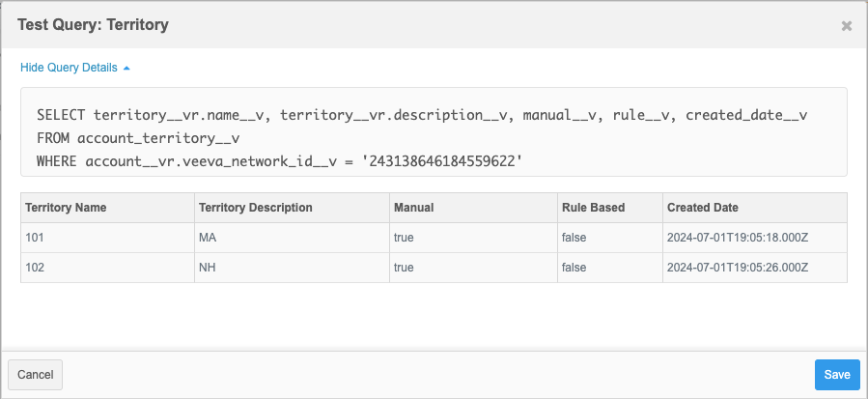Click the 2024-07-01T19:05:18.000Z date cell

[x=738, y=237]
